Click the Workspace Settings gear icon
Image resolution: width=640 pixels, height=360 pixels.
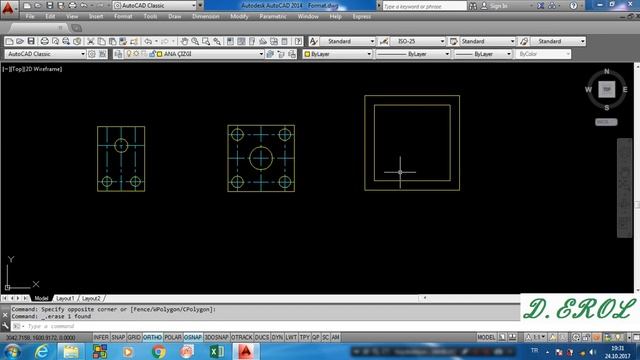pyautogui.click(x=91, y=54)
